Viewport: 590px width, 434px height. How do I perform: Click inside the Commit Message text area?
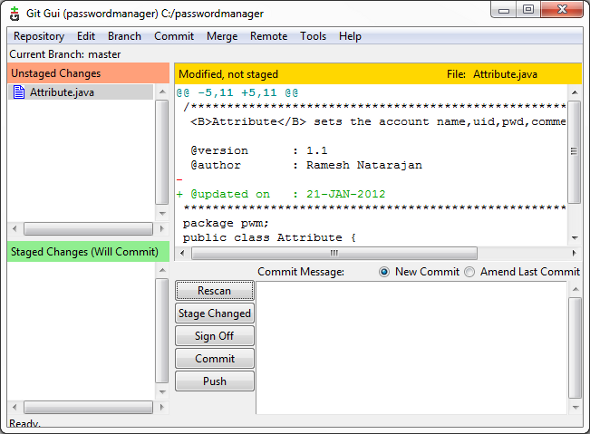pos(411,347)
